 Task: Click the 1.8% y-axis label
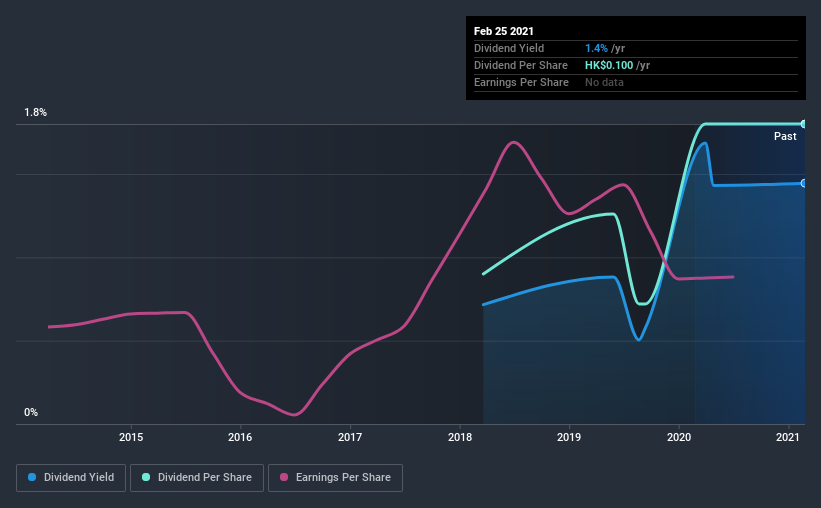[36, 113]
